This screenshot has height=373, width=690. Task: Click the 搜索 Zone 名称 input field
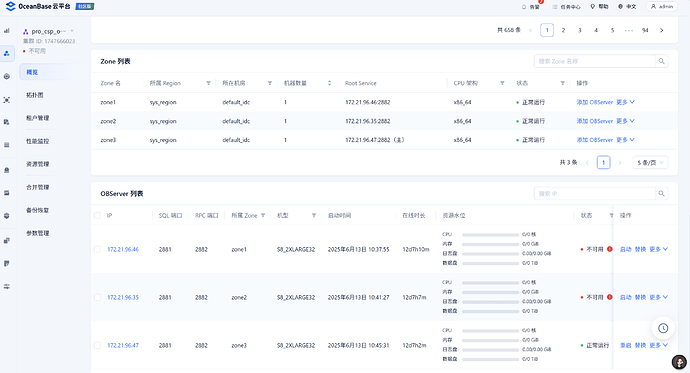tap(595, 61)
